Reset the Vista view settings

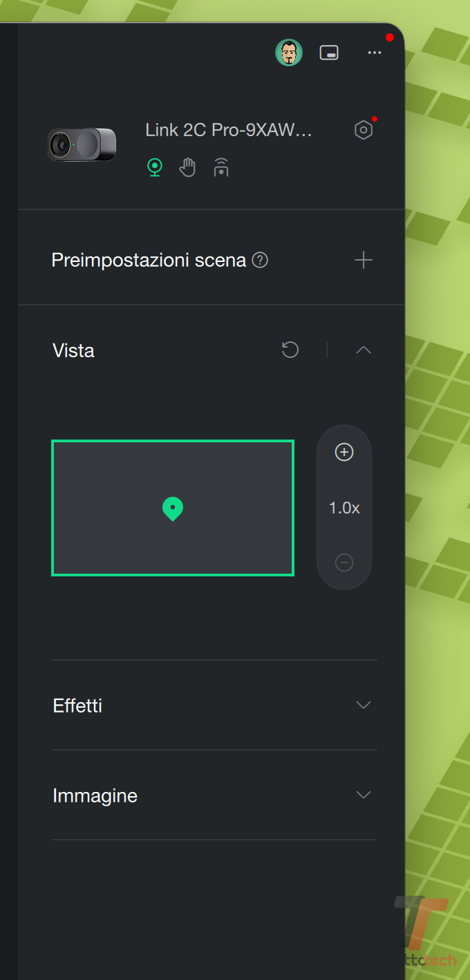tap(290, 350)
